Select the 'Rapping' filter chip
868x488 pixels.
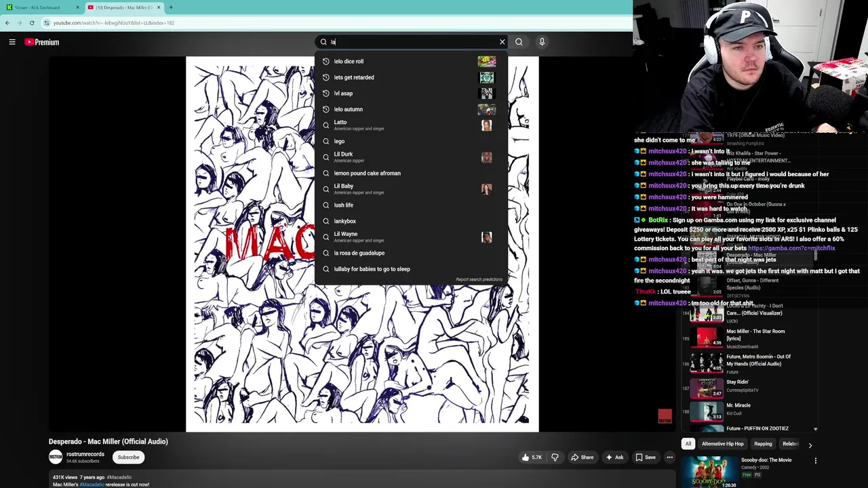click(763, 444)
